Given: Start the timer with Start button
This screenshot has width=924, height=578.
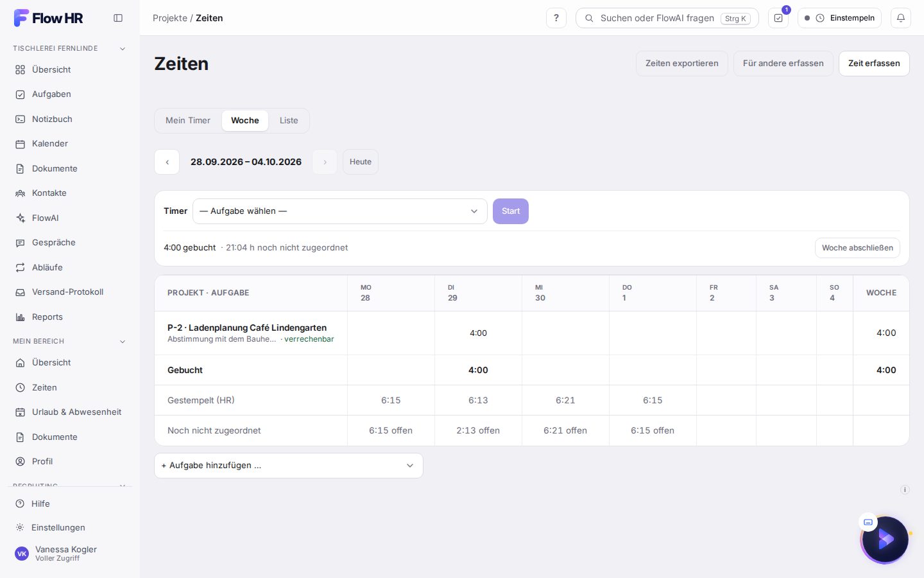Looking at the screenshot, I should point(511,211).
